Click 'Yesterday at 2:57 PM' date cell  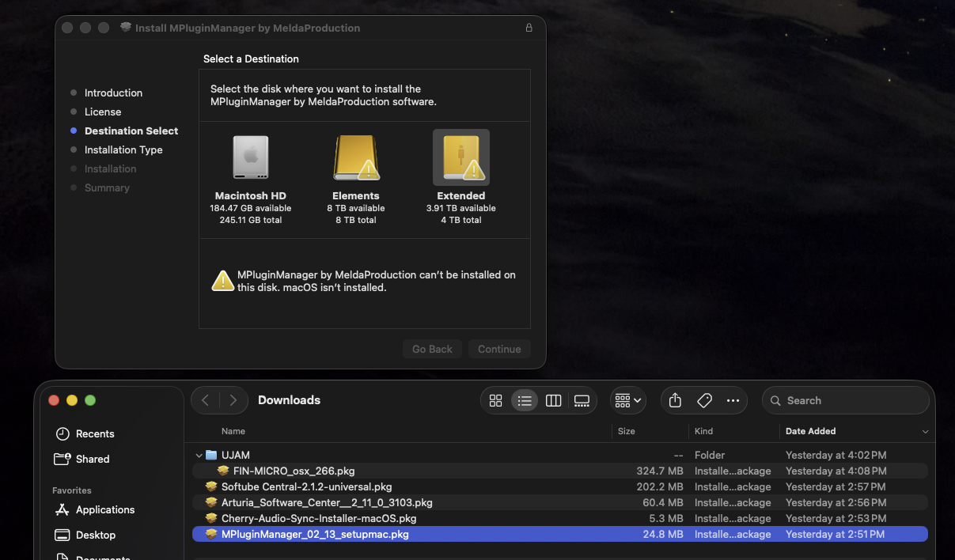836,486
